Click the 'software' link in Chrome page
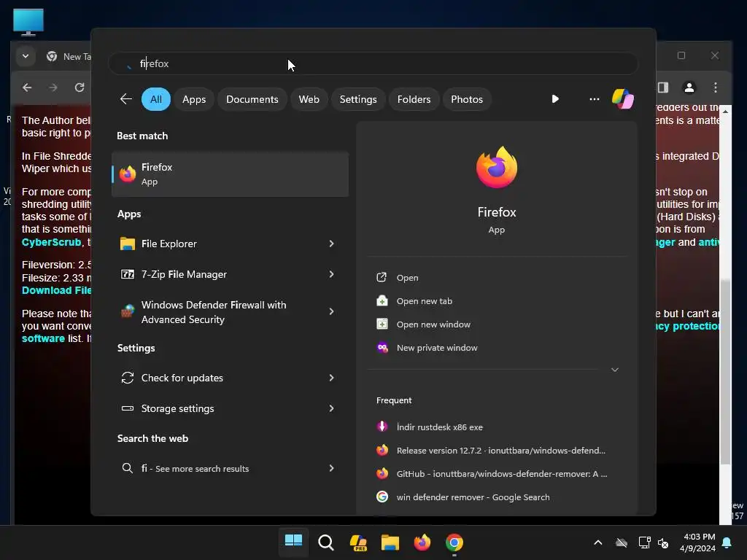Image resolution: width=747 pixels, height=560 pixels. (43, 338)
